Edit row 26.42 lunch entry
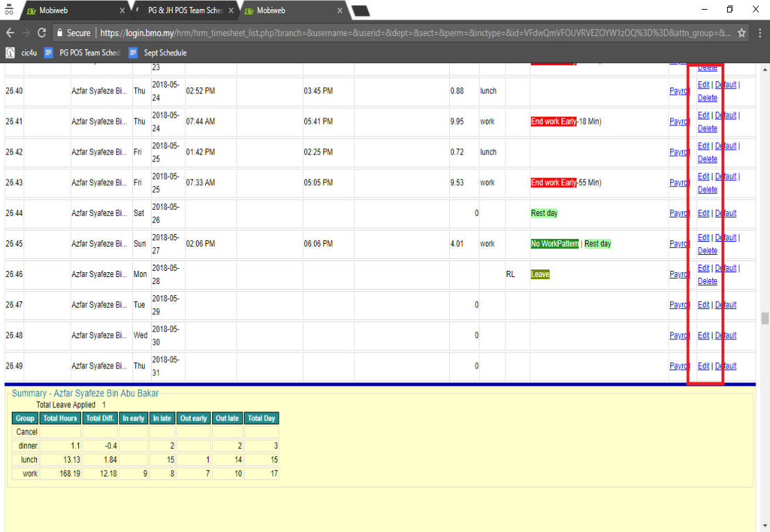This screenshot has width=770, height=532. pos(703,145)
